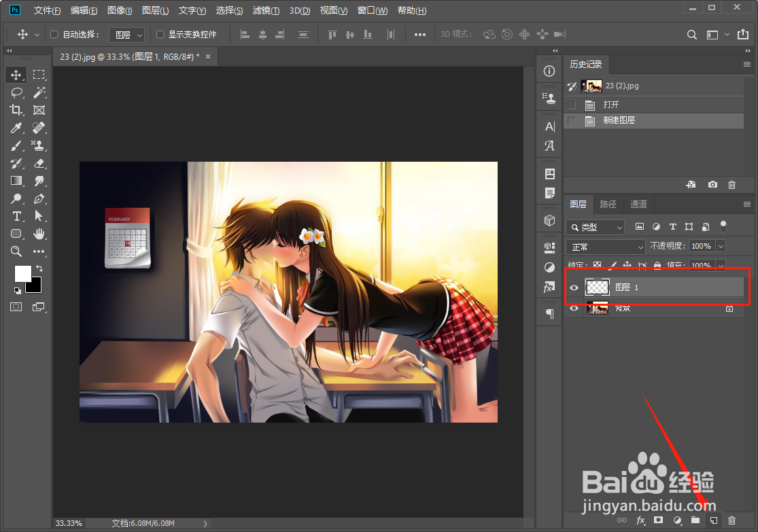The height and width of the screenshot is (532, 758).
Task: Toggle Quick Mask mode
Action: (16, 307)
